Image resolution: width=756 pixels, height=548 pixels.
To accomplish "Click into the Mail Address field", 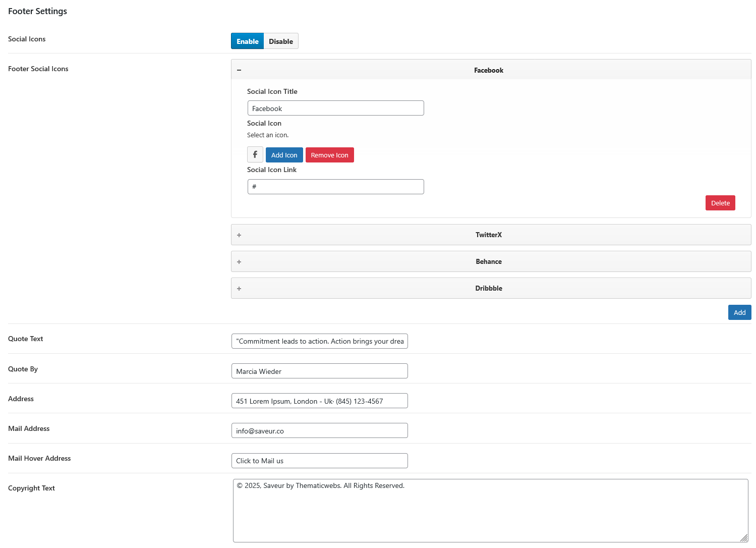I will click(x=319, y=431).
